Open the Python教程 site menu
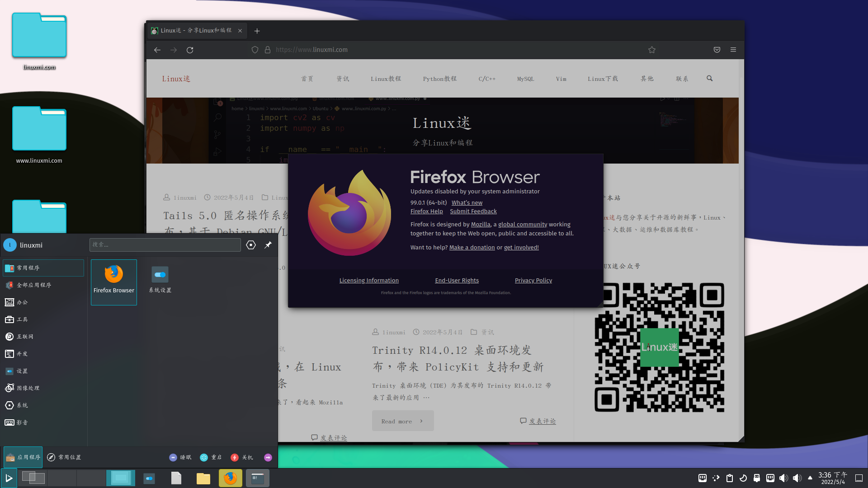 pyautogui.click(x=440, y=79)
